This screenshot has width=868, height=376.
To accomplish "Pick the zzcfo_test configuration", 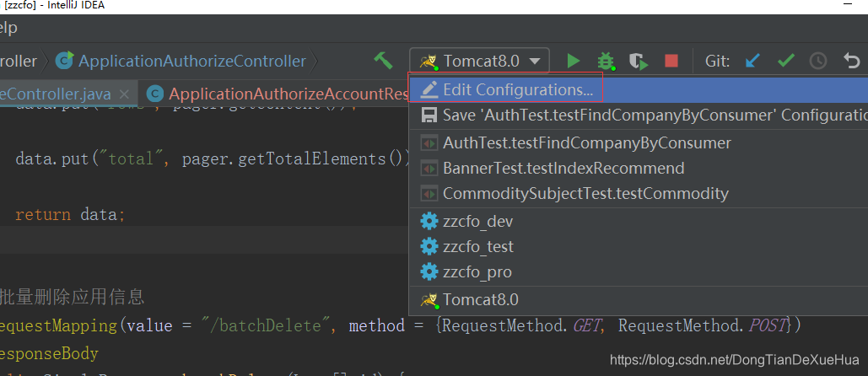I will pos(639,247).
